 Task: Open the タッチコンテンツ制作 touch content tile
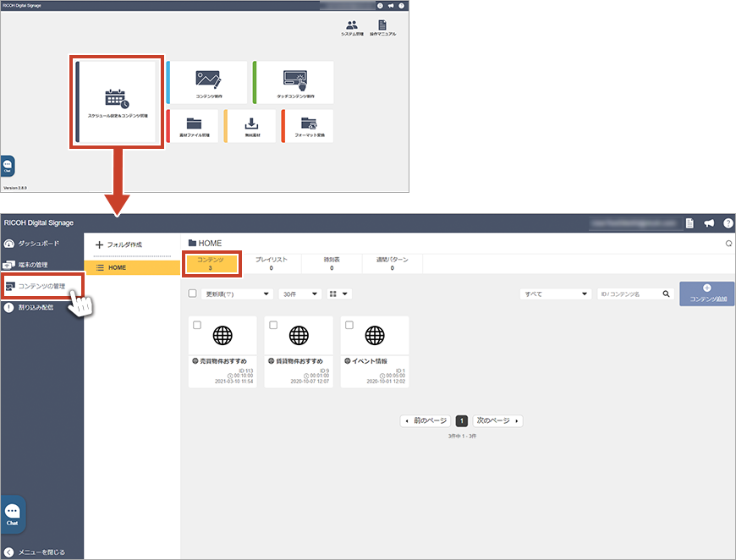294,83
